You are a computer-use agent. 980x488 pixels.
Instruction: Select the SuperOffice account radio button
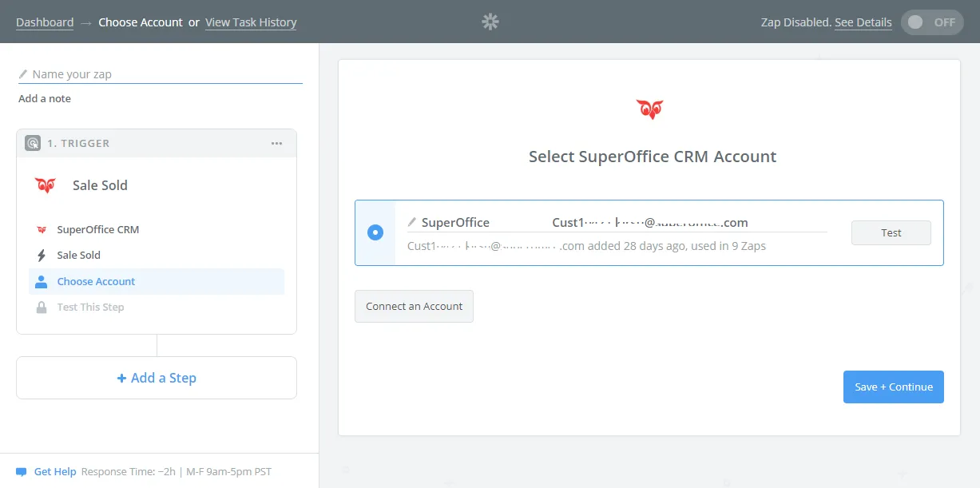point(375,232)
